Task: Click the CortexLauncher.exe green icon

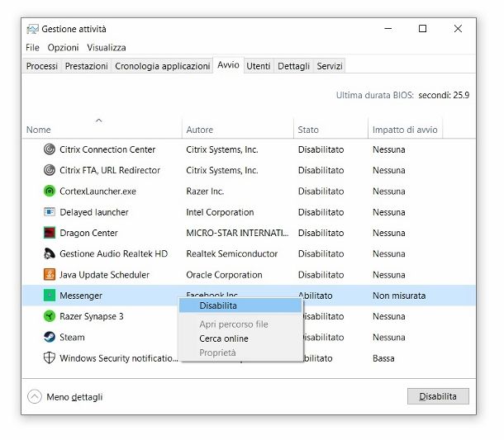Action: point(50,191)
